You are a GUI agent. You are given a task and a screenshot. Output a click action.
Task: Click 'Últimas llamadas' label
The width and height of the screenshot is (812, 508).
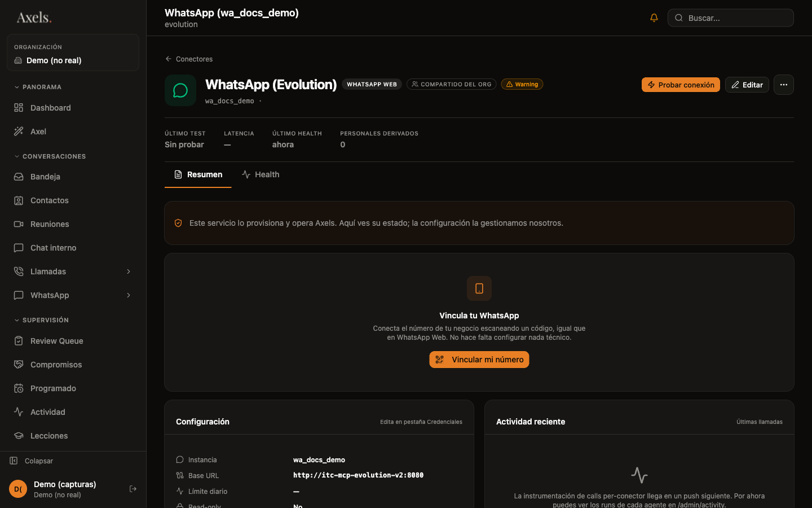(760, 422)
